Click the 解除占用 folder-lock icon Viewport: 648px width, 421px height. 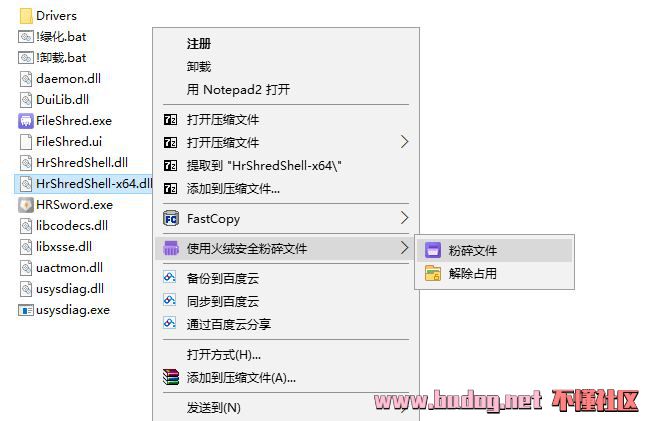pos(432,273)
